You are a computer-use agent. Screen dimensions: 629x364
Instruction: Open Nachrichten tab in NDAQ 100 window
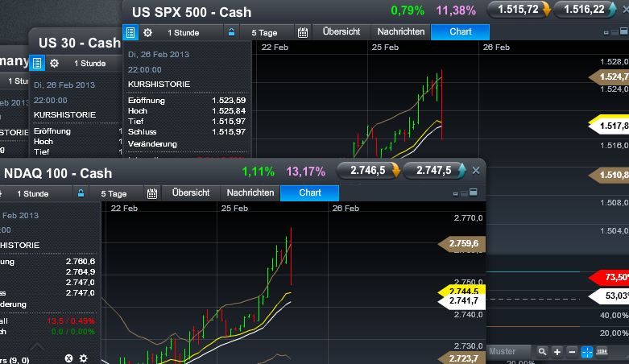point(250,192)
